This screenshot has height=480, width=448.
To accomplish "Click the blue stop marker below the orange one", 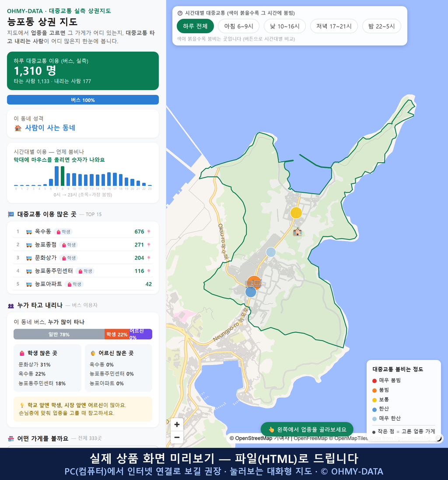I will click(x=251, y=292).
